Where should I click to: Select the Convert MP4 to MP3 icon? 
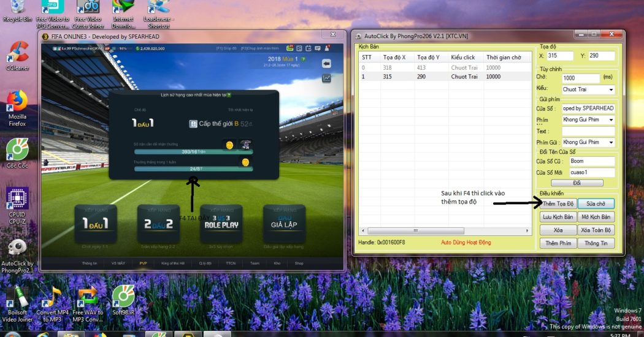[52, 304]
